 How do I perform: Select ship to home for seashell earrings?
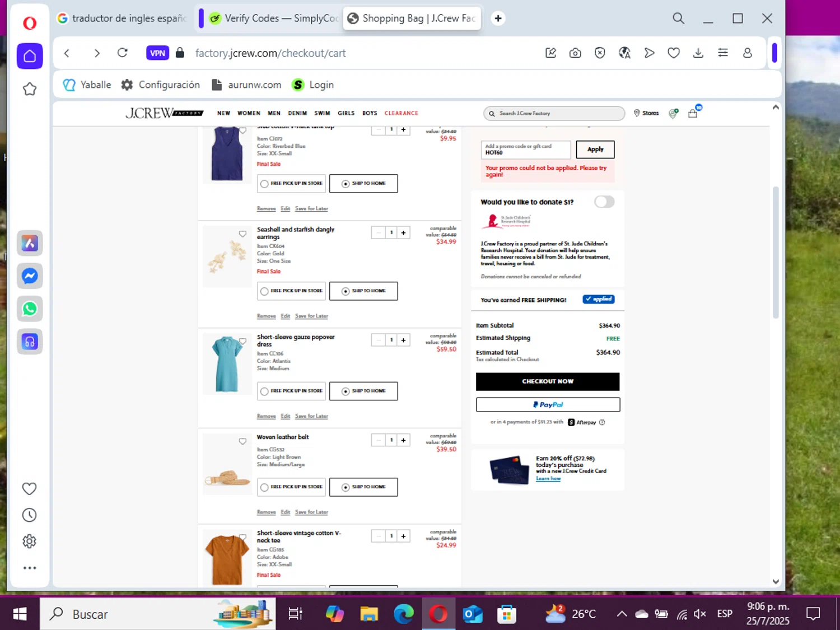pos(363,291)
